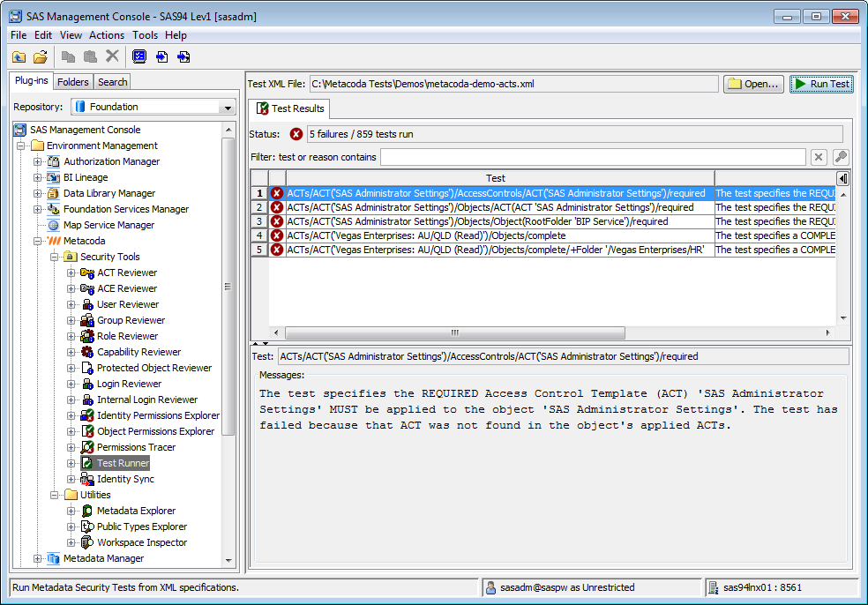Screen dimensions: 868x605
Task: Click the Test XML File path field
Action: pos(513,84)
